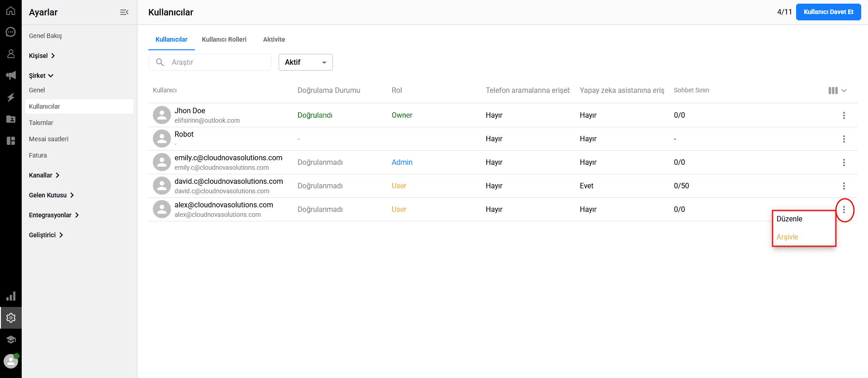Open the Aktif status filter dropdown
This screenshot has width=868, height=378.
tap(305, 62)
